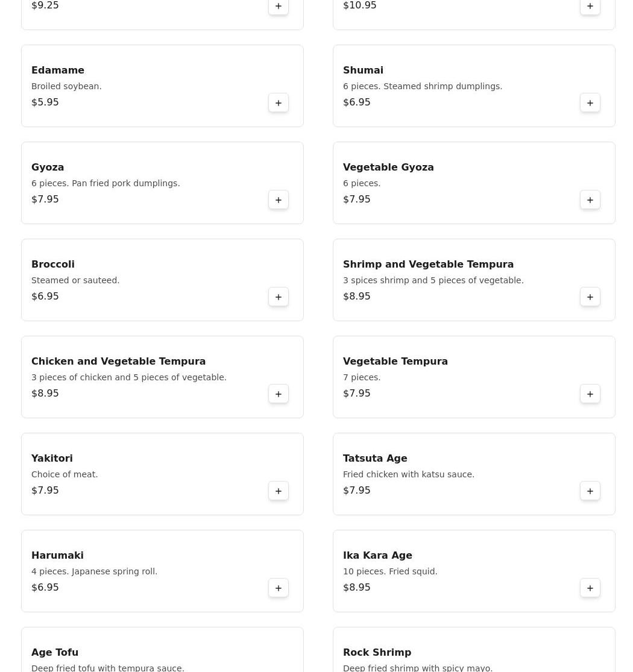Viewport: 633px width, 672px height.
Task: Add Shumai to the order
Action: pos(590,103)
